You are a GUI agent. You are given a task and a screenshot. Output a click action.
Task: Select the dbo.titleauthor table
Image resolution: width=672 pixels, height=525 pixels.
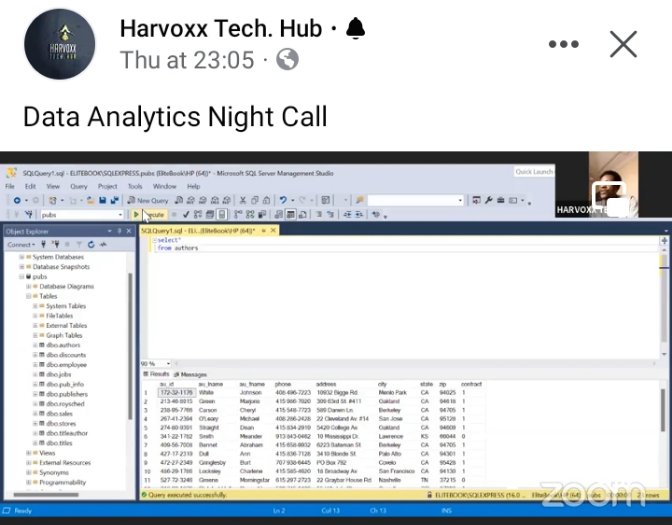point(66,433)
